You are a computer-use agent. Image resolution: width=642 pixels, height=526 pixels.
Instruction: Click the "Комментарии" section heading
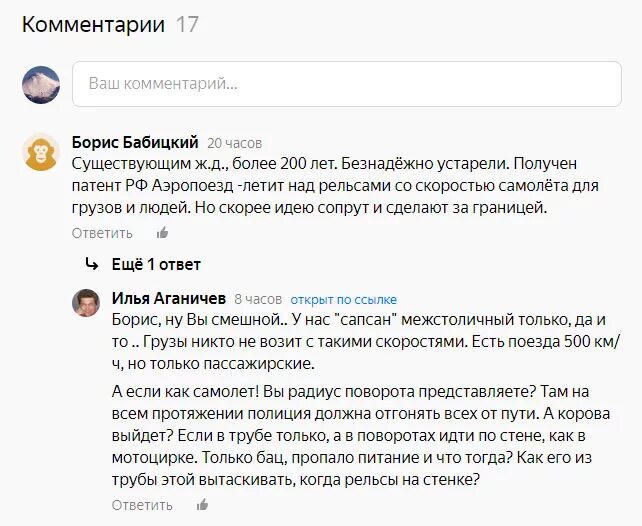[x=93, y=25]
